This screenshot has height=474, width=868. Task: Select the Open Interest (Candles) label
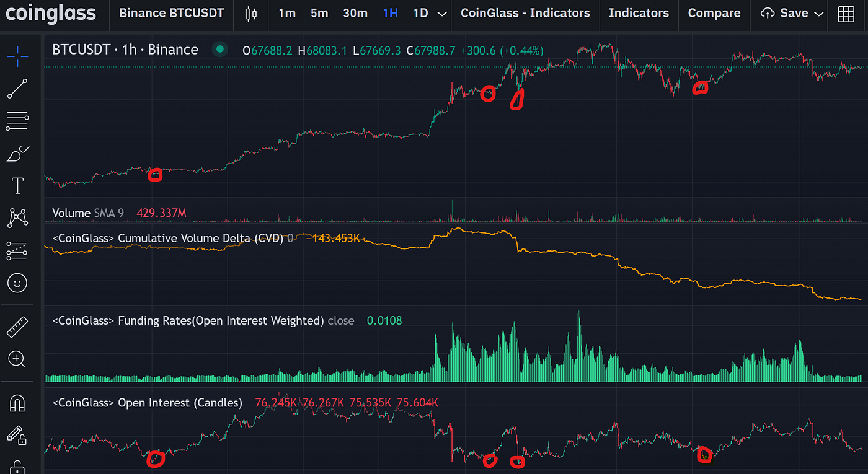[x=147, y=403]
